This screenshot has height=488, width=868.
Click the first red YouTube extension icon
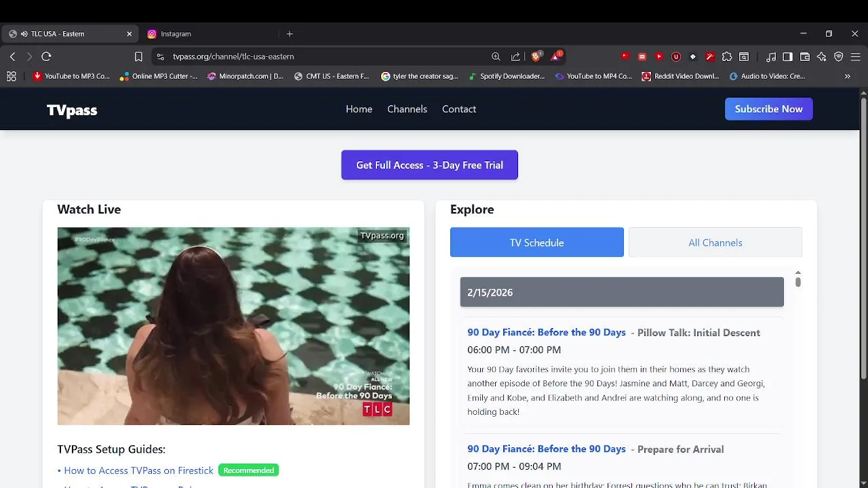point(625,57)
